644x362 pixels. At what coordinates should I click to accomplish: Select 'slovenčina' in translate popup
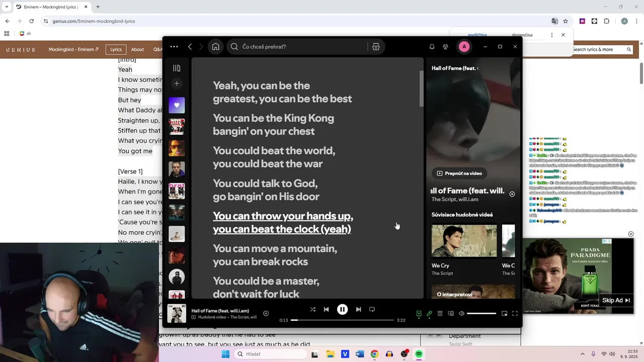coord(522,35)
